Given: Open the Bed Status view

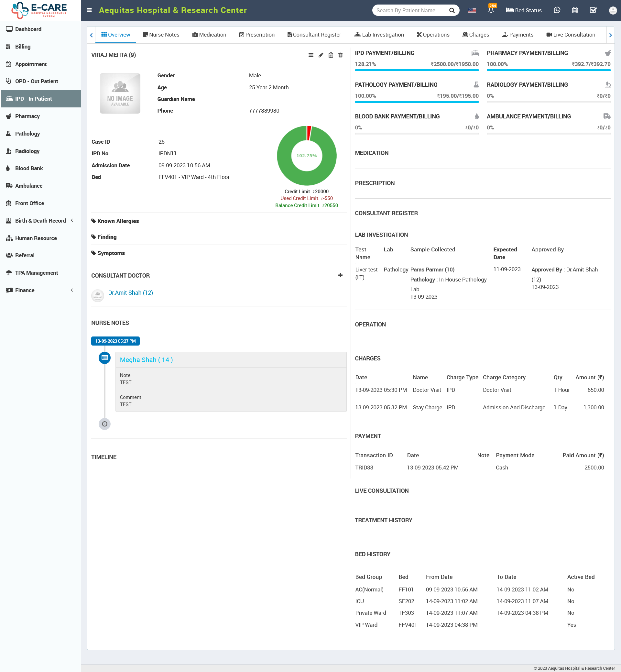Looking at the screenshot, I should pyautogui.click(x=524, y=10).
